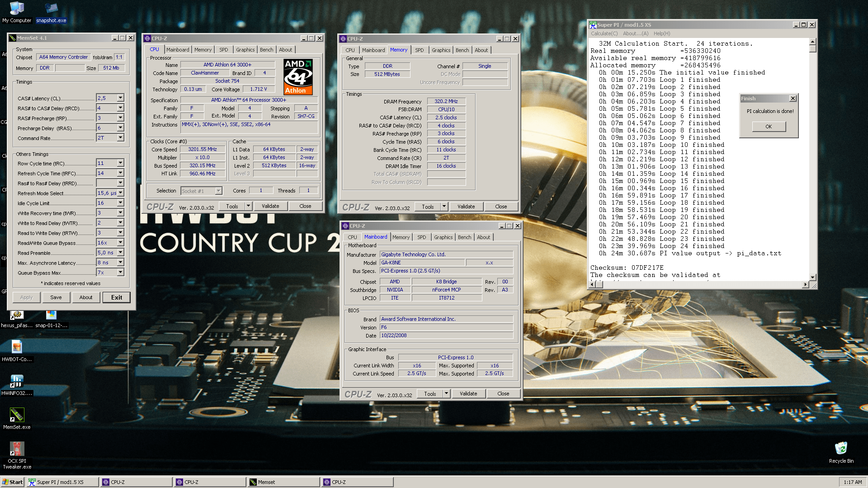This screenshot has width=868, height=488.
Task: Click the A64 Memory Controler chipset field
Action: coord(63,57)
